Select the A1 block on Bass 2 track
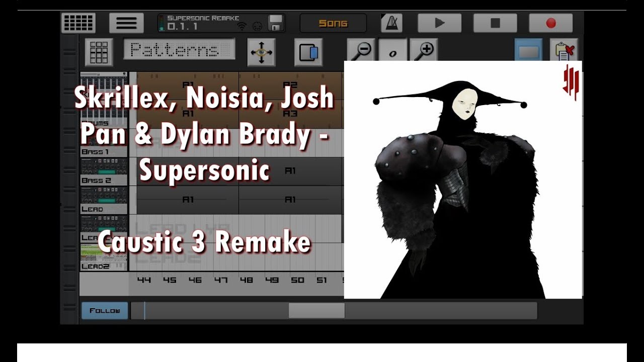The height and width of the screenshot is (362, 644). (x=290, y=171)
